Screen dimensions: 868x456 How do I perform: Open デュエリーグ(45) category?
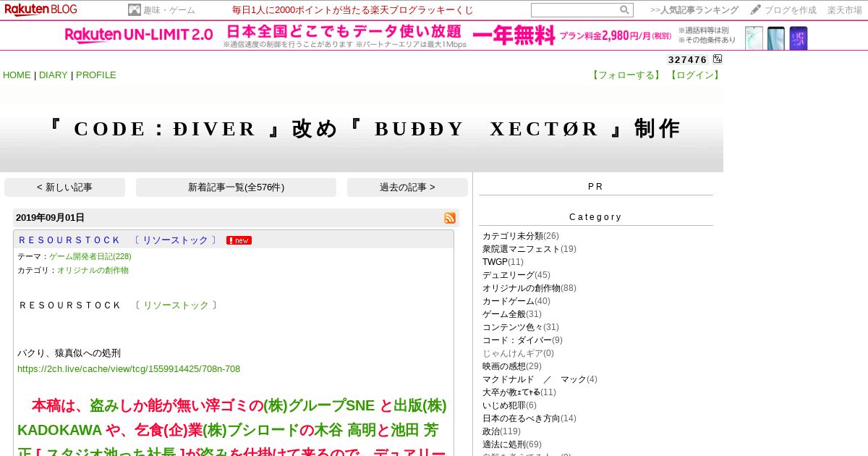click(x=516, y=275)
